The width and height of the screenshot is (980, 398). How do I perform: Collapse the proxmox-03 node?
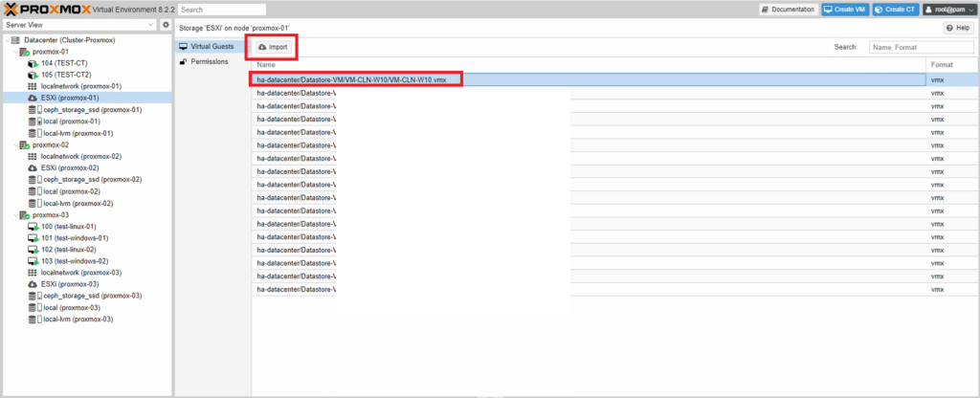(15, 215)
